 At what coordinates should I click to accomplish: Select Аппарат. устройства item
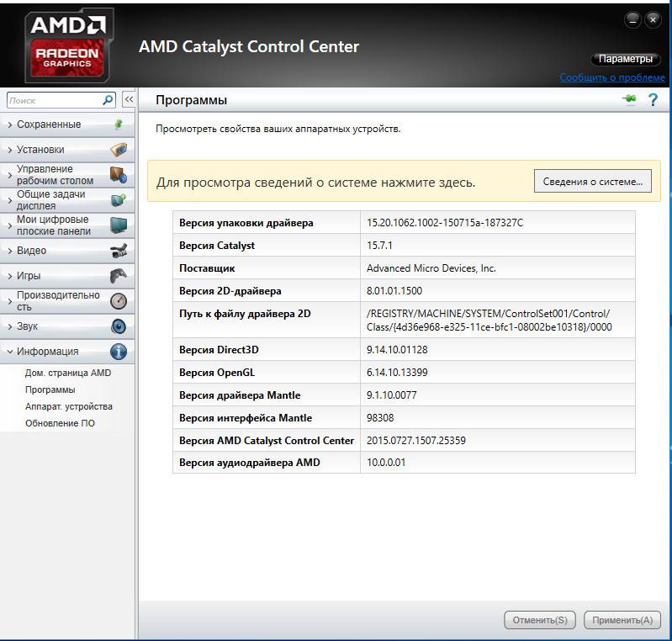pyautogui.click(x=69, y=406)
